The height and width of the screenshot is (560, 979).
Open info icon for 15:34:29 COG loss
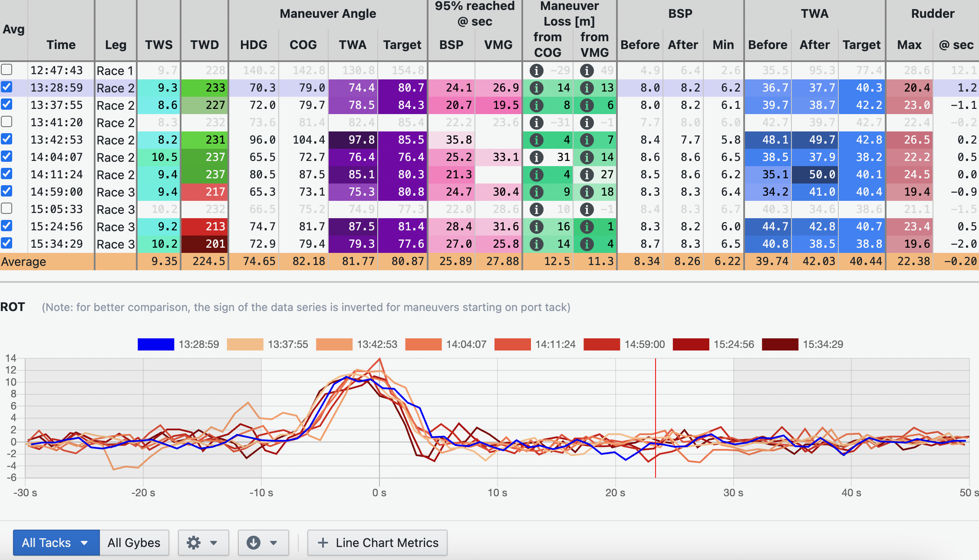click(537, 244)
